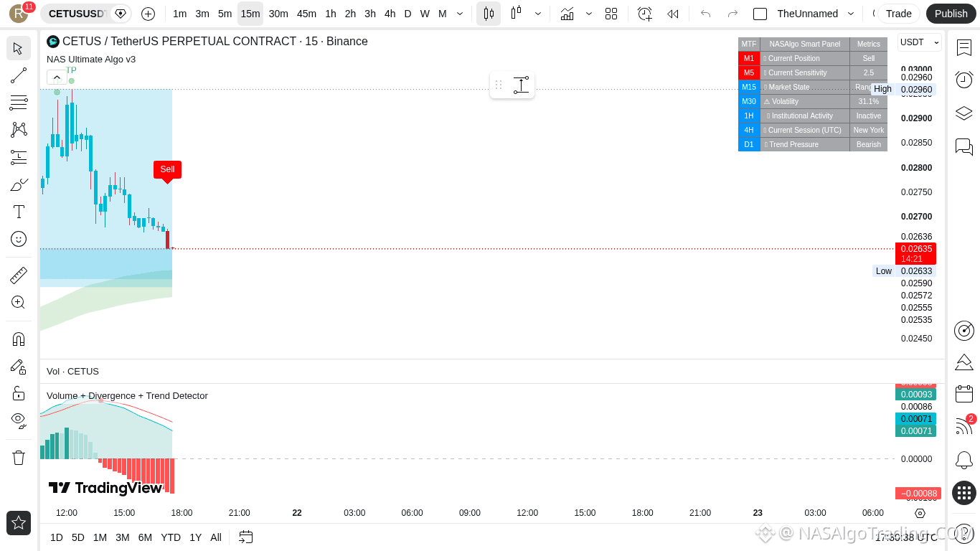Collapse the indicator legend chevron
Image resolution: width=980 pixels, height=551 pixels.
click(57, 77)
